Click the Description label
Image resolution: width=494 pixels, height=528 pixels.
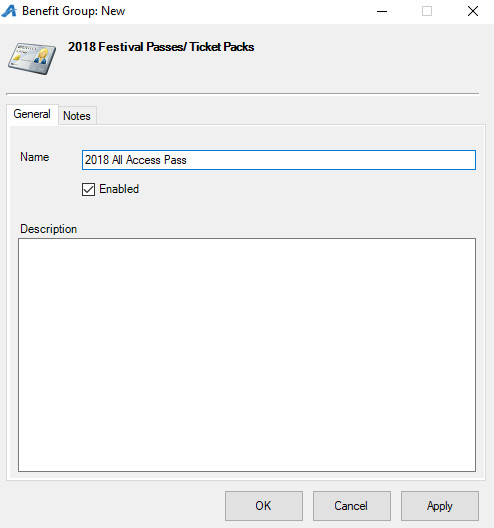coord(48,229)
